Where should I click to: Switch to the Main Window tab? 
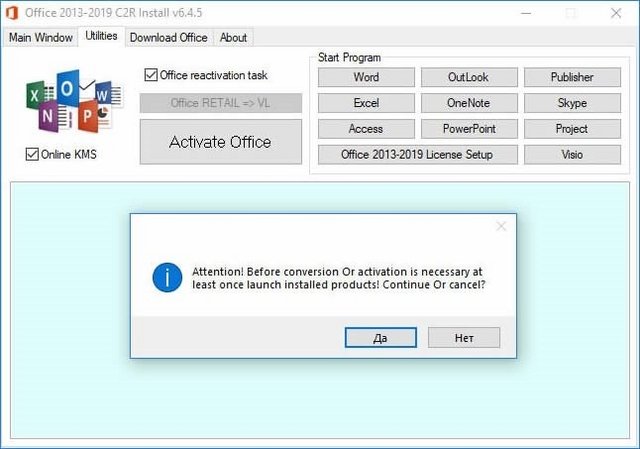click(x=40, y=38)
